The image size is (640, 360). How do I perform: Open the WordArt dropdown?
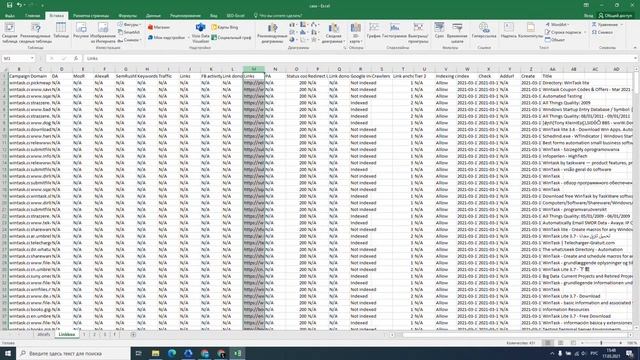pos(558,24)
